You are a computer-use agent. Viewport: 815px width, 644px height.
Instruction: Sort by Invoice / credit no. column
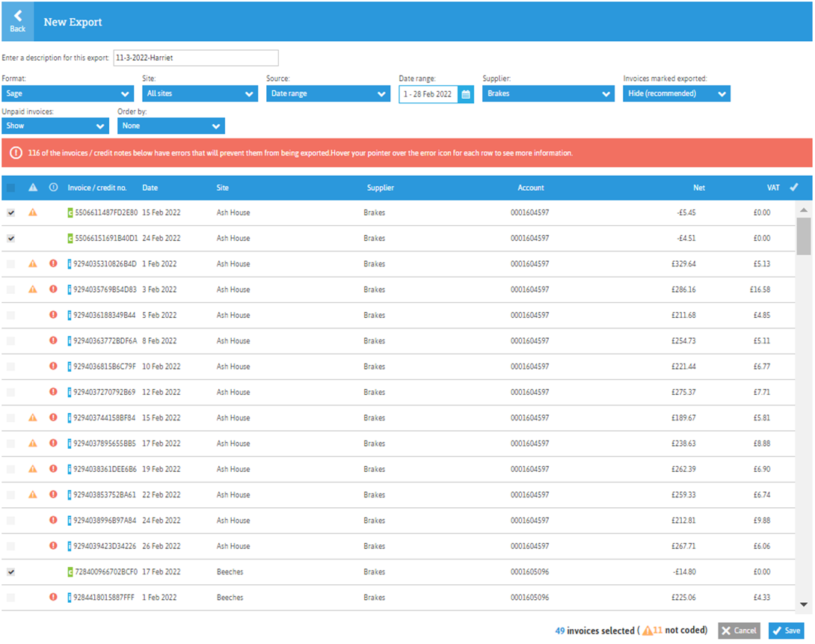pyautogui.click(x=97, y=188)
